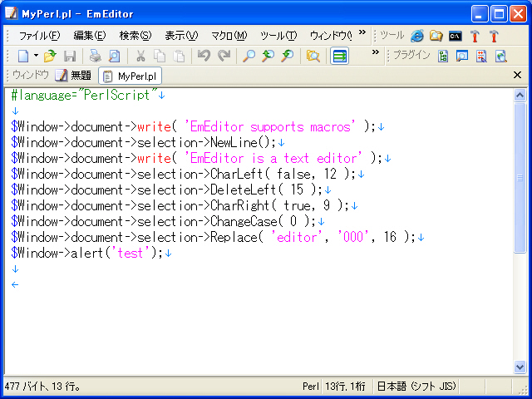Screen dimensions: 532x399
Task: Click the Open folder icon
Action: tap(50, 56)
